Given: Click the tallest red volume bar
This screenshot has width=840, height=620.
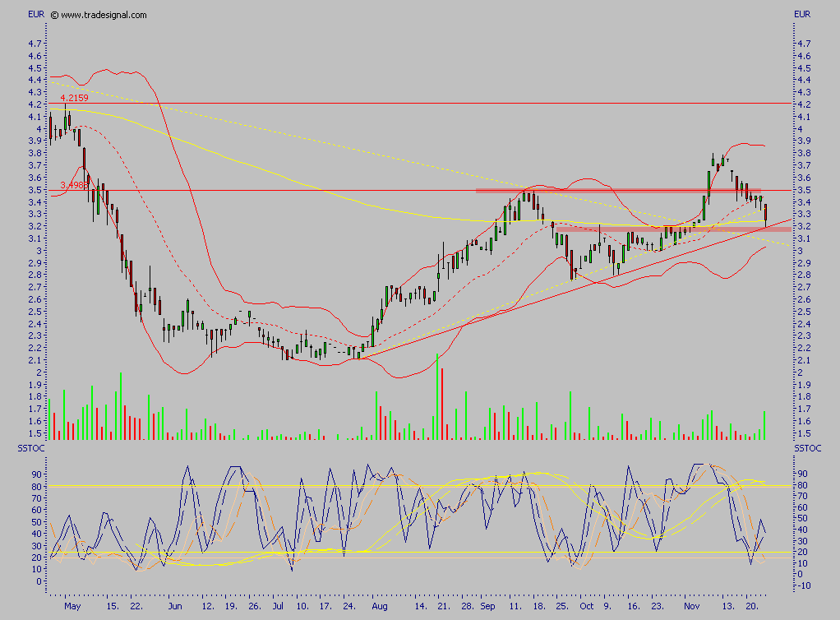Looking at the screenshot, I should 442,405.
